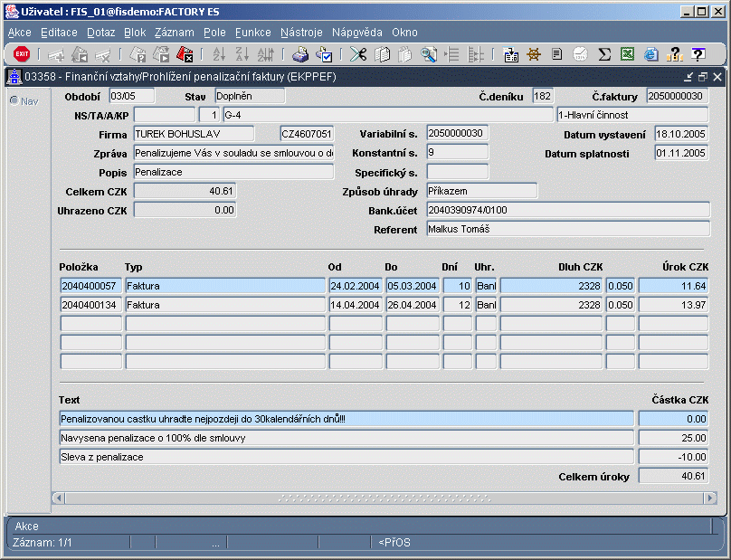Click the magnifier search icon in toolbar
The image size is (731, 560).
[428, 54]
